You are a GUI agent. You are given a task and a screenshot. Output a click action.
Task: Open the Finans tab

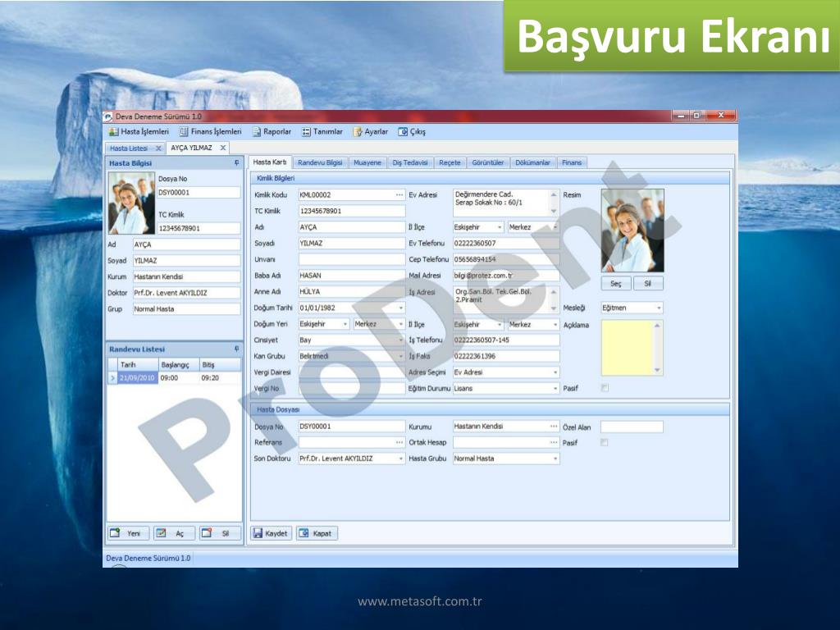pos(572,162)
